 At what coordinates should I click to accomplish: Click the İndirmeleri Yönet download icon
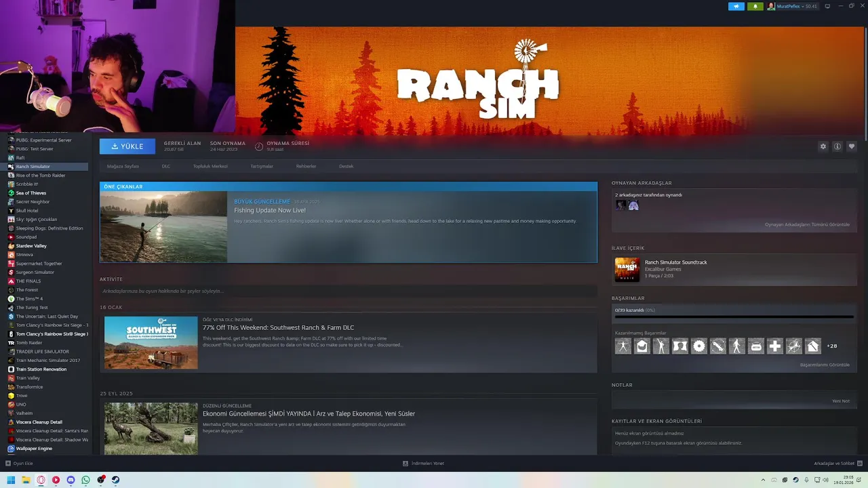pos(406,464)
